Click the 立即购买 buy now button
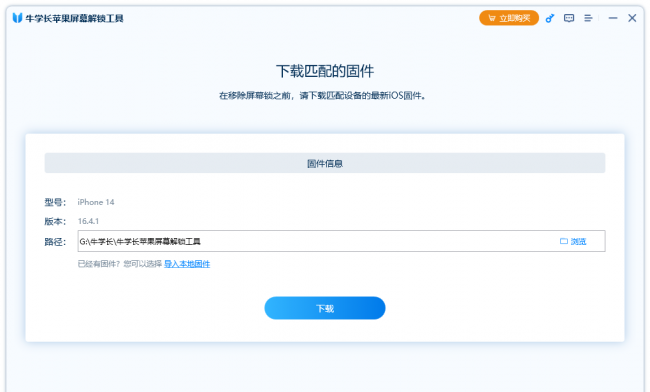This screenshot has height=392, width=650. click(x=509, y=18)
